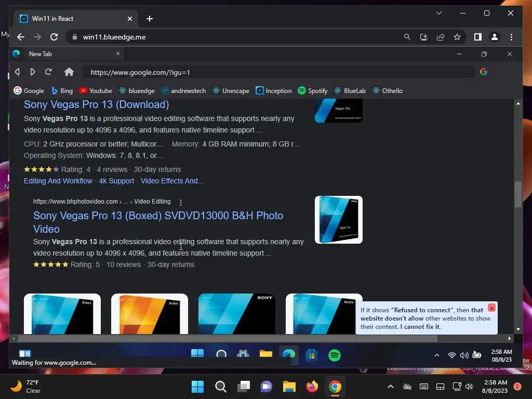The height and width of the screenshot is (399, 532).
Task: Click the Edge home button
Action: [69, 72]
